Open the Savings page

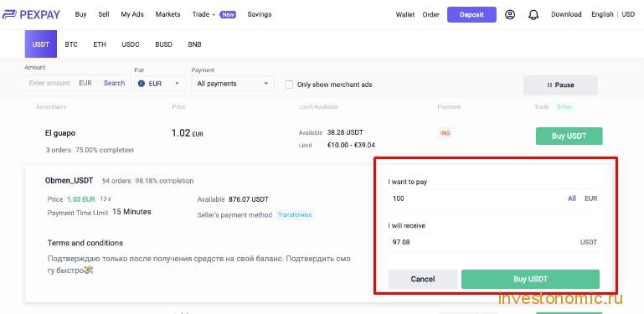[259, 14]
